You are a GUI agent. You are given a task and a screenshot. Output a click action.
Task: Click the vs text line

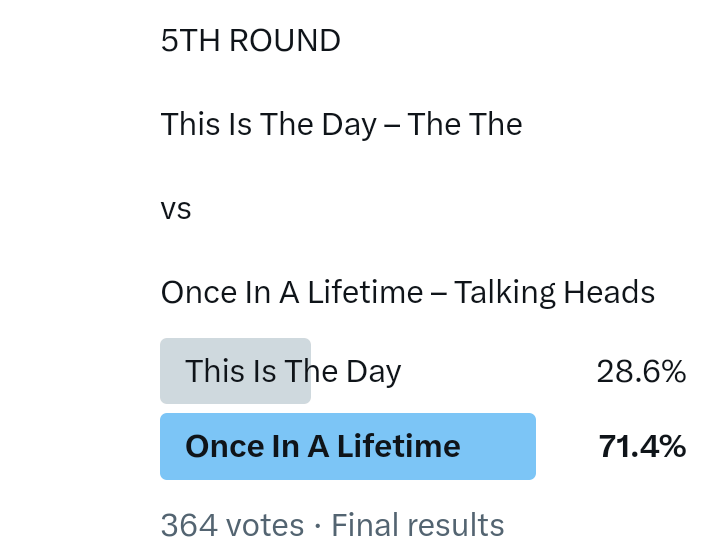(x=176, y=209)
